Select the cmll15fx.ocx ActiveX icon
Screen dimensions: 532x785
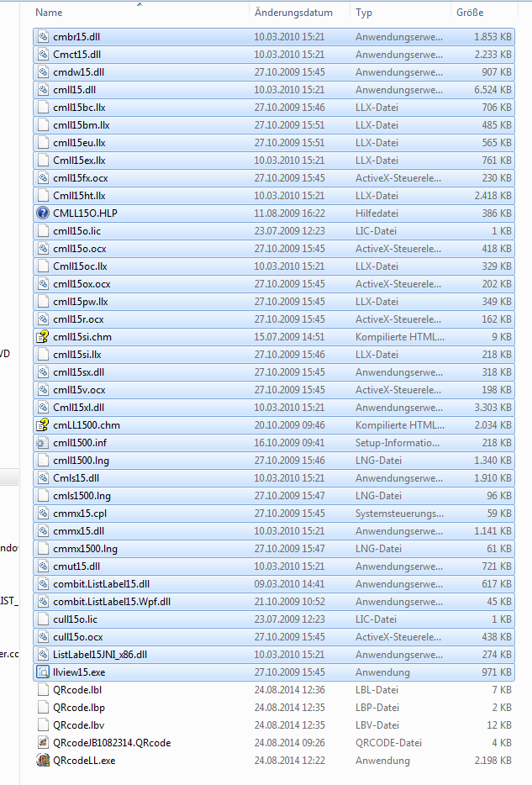[43, 178]
